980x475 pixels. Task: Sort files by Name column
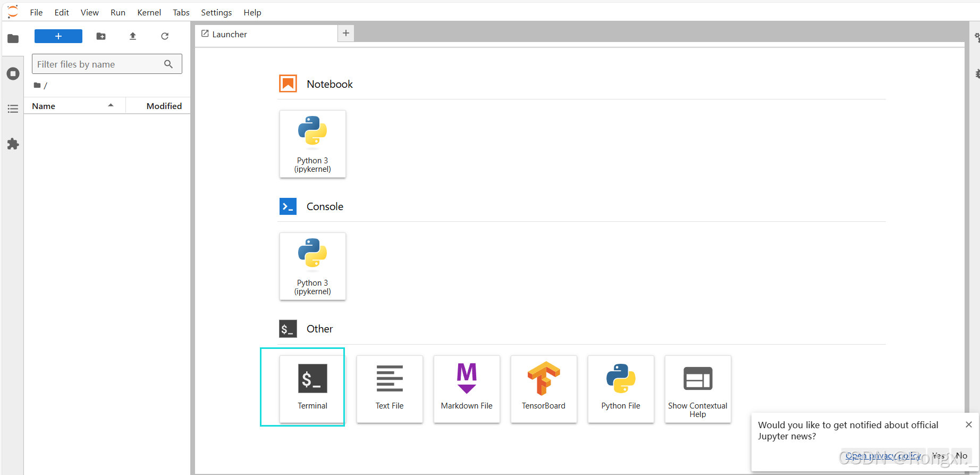click(74, 106)
